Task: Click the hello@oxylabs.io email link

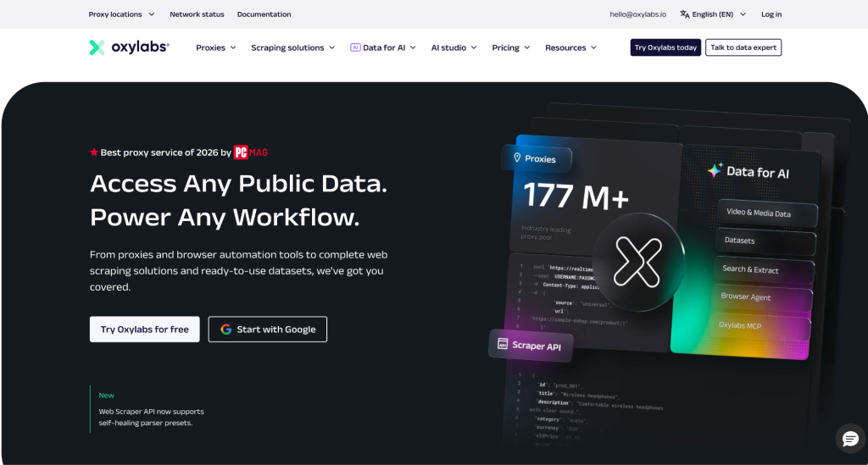Action: point(637,14)
